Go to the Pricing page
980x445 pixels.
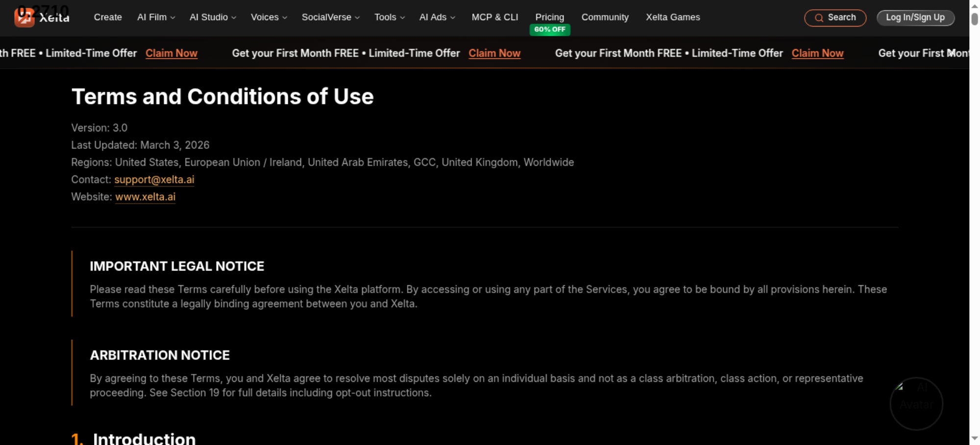549,17
